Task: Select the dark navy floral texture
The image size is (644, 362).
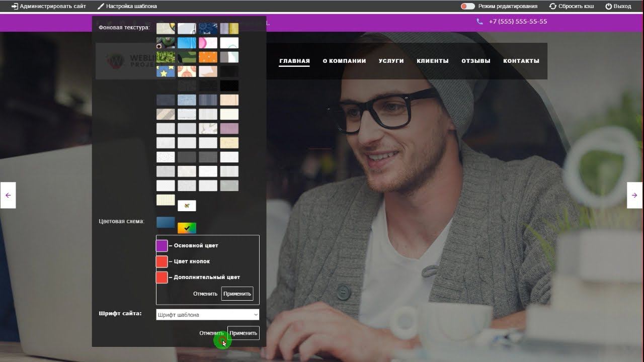Action: [208, 28]
